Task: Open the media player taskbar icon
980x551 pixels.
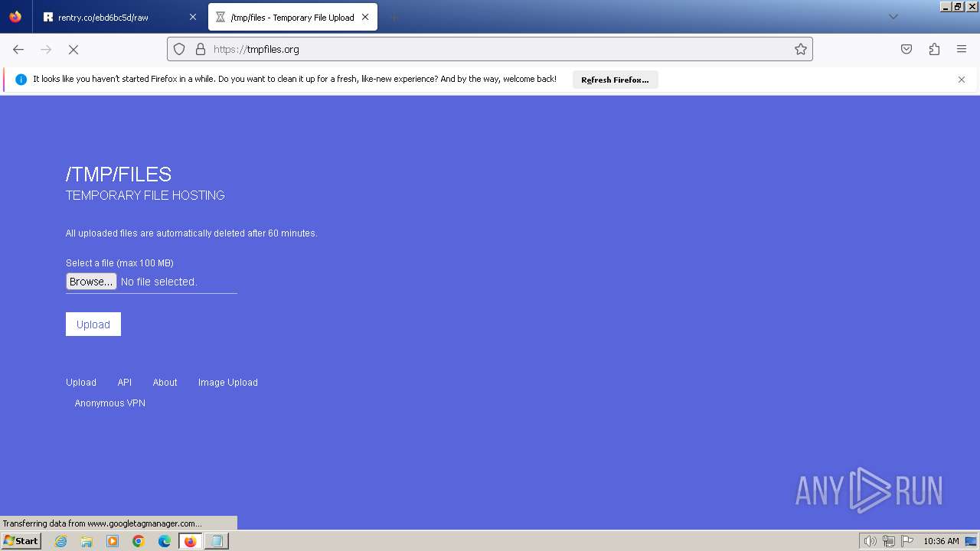Action: coord(113,541)
